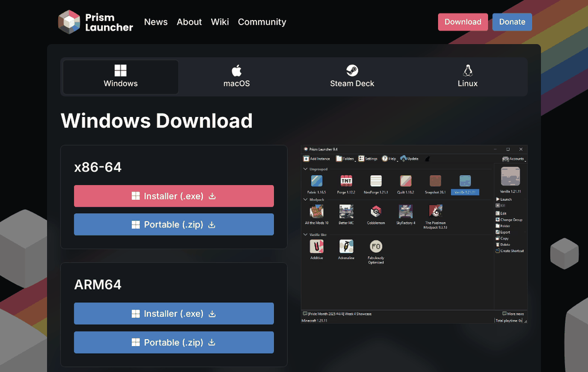Image resolution: width=588 pixels, height=372 pixels.
Task: Open Folders dropdown in launcher screenshot
Action: coord(345,159)
